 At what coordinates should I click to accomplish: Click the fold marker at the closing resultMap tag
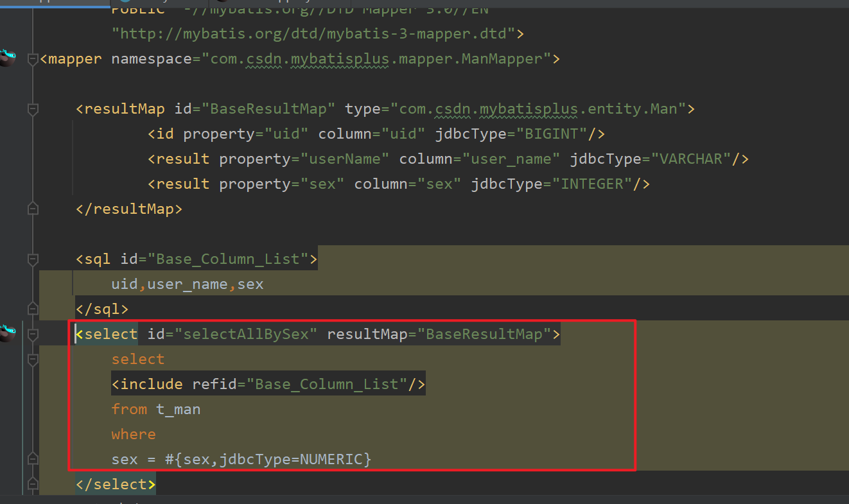(33, 209)
